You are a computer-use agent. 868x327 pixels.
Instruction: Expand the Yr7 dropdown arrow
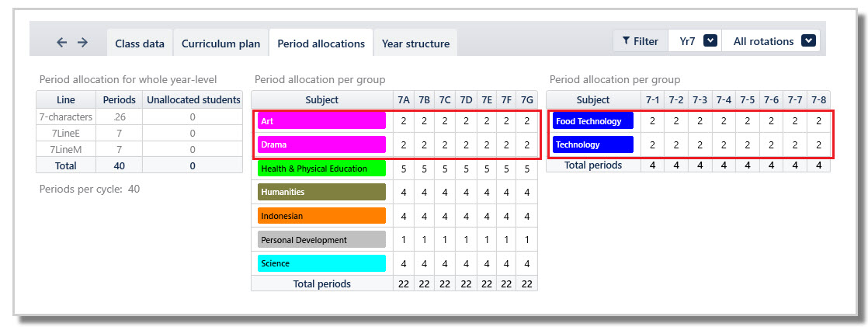(710, 41)
